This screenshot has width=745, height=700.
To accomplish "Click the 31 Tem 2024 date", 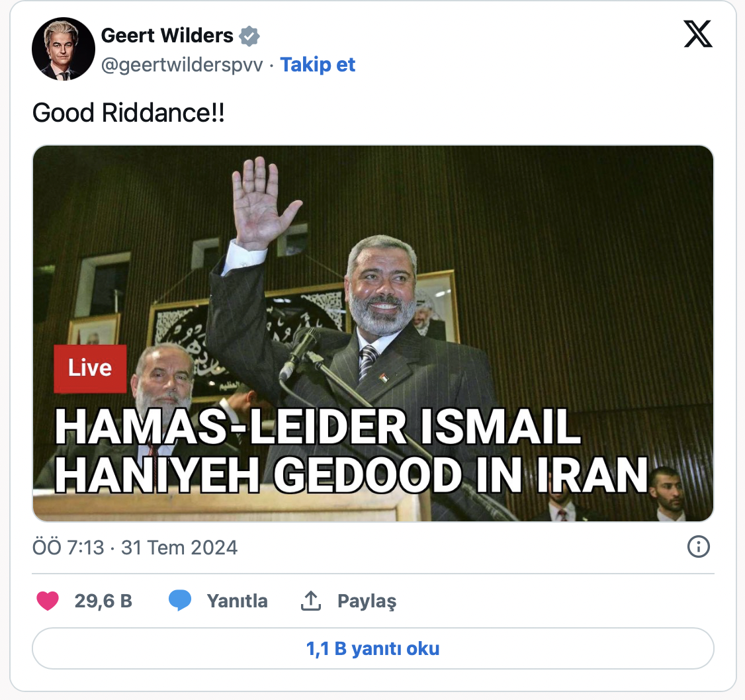I will coord(179,547).
